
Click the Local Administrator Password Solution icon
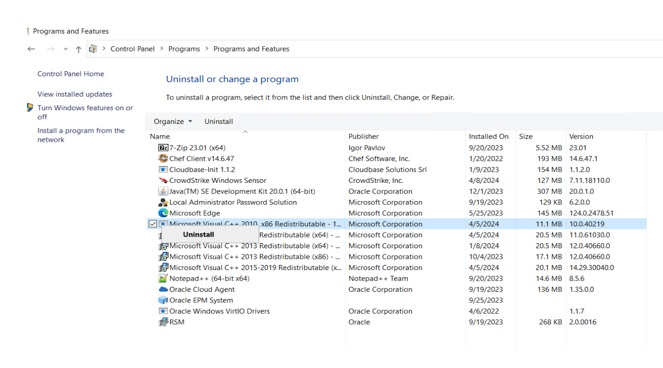click(163, 203)
